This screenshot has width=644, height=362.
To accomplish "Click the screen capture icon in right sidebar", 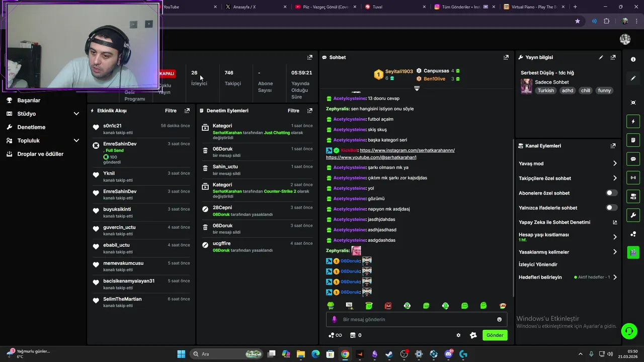I will click(x=633, y=103).
